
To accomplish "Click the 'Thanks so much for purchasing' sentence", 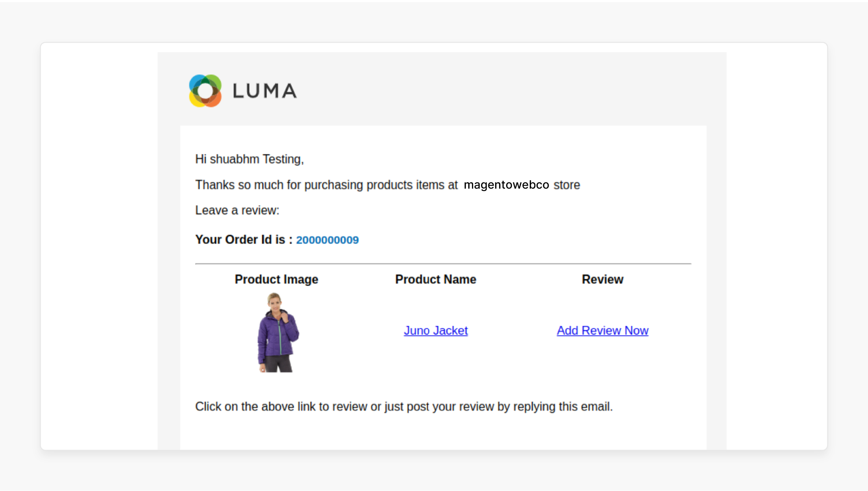I will click(x=387, y=185).
